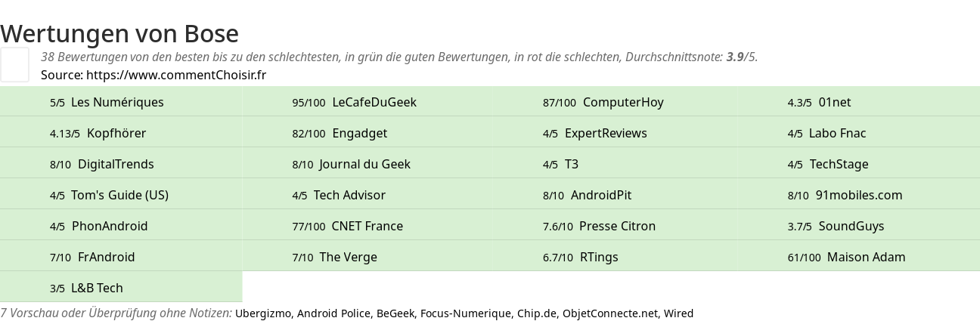Open the Kopfhörer 4.13/5 review
Viewport: 980px width, 321px height.
pyautogui.click(x=121, y=133)
